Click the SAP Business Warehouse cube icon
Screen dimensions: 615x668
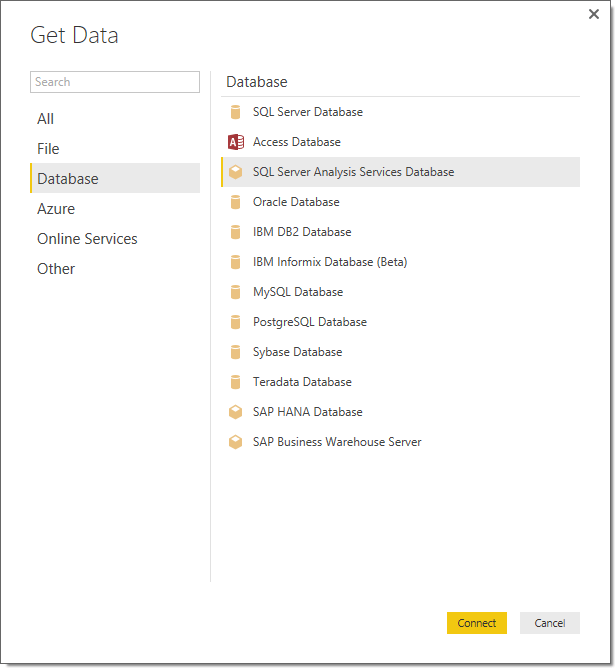pos(236,442)
